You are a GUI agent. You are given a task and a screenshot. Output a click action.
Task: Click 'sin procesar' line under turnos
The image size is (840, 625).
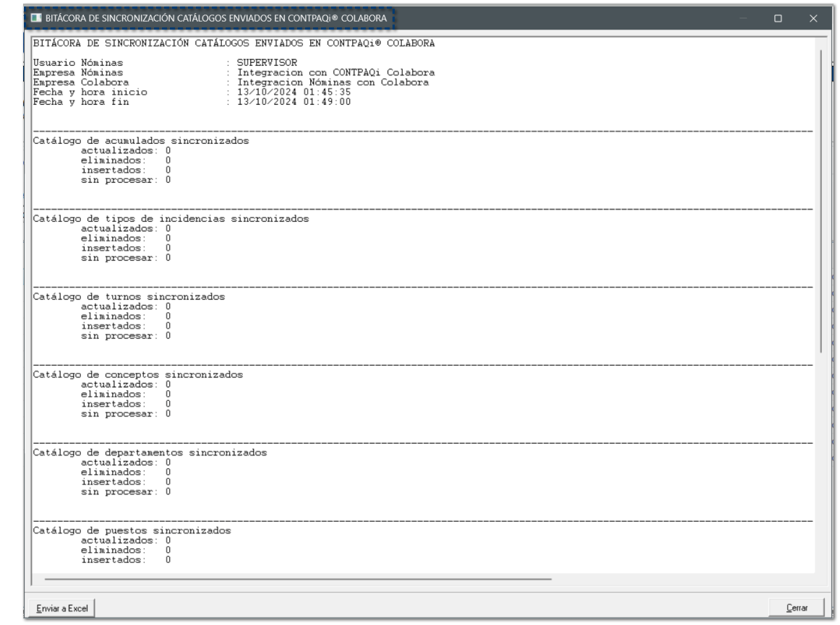pos(126,336)
